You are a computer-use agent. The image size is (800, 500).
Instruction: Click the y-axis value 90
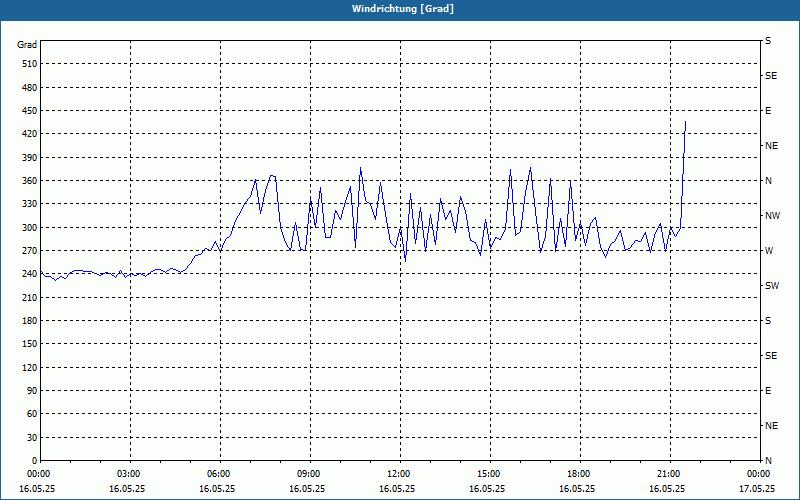[x=32, y=391]
